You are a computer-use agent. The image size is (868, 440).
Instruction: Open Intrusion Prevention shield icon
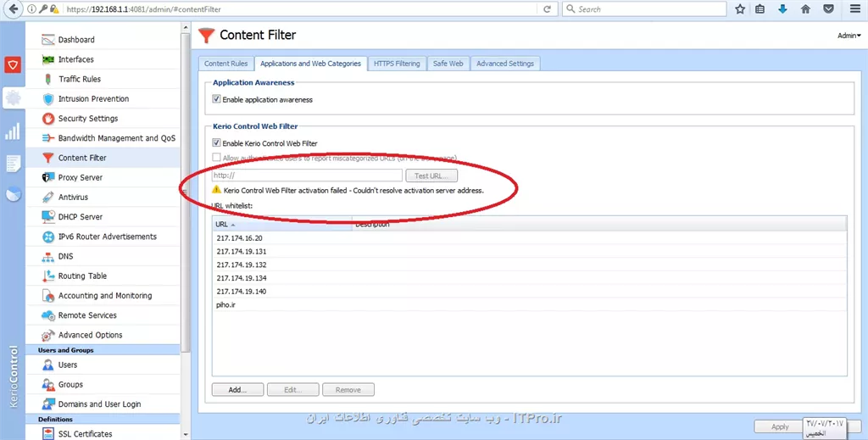click(x=48, y=99)
